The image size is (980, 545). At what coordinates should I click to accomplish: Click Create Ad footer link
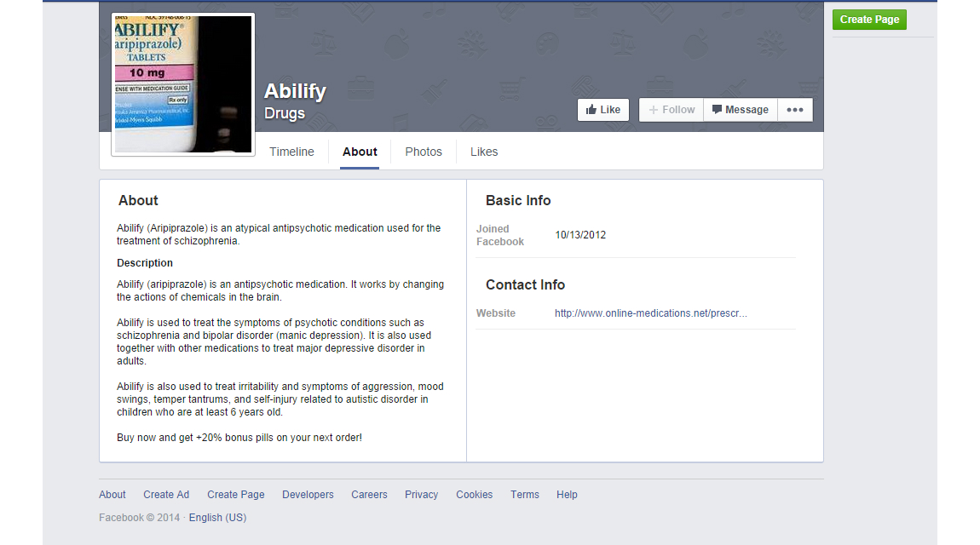coord(166,495)
